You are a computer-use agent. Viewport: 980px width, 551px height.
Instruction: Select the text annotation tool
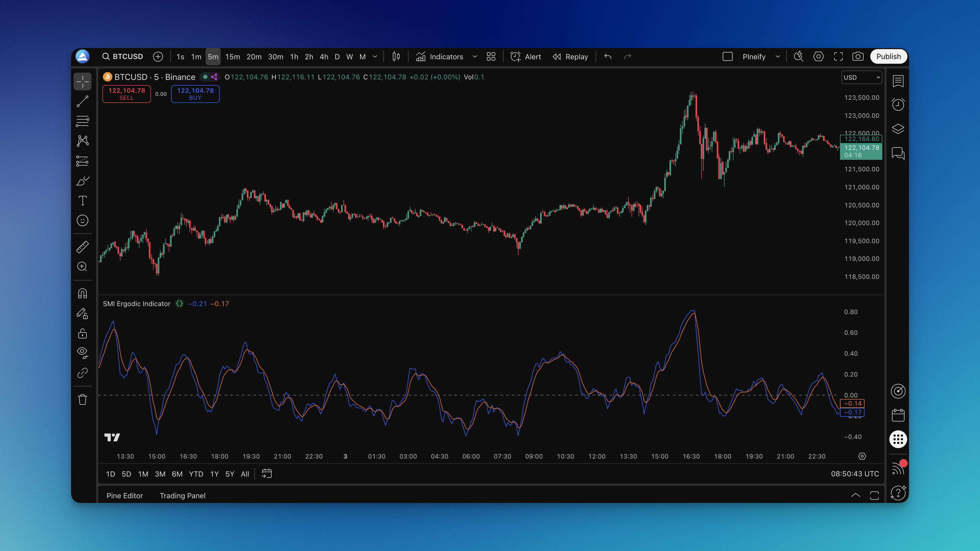(83, 200)
